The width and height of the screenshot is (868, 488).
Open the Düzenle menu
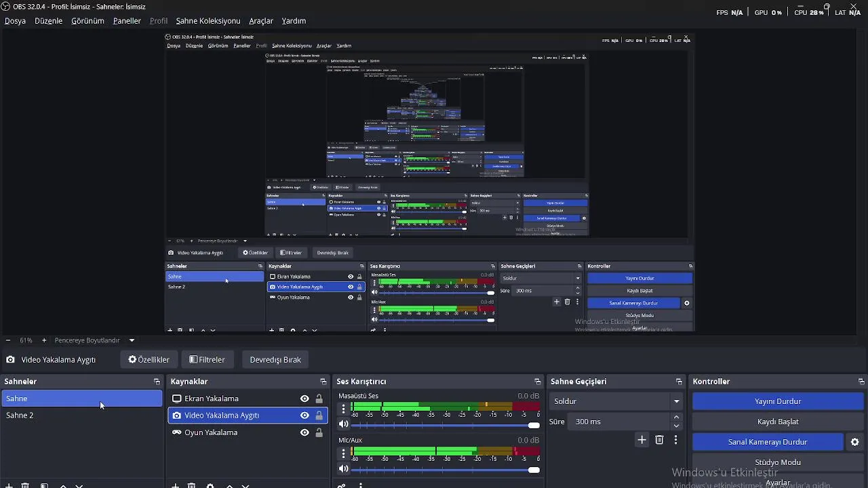[48, 21]
